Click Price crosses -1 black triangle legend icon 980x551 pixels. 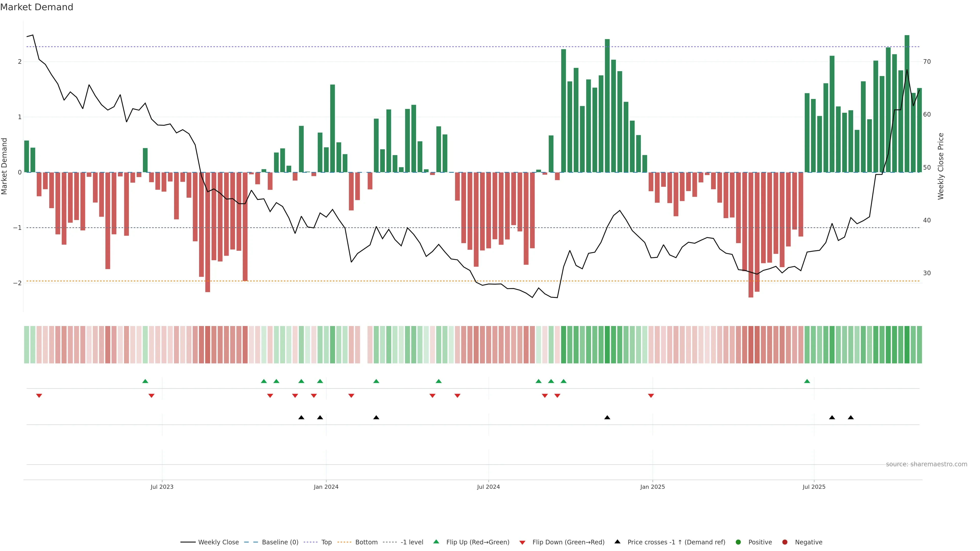click(x=617, y=542)
